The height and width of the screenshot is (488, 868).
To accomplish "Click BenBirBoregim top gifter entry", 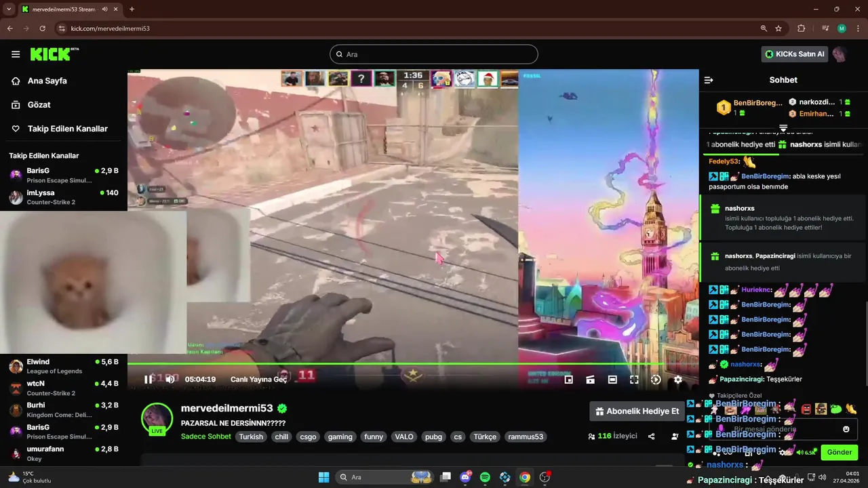I will (x=751, y=107).
